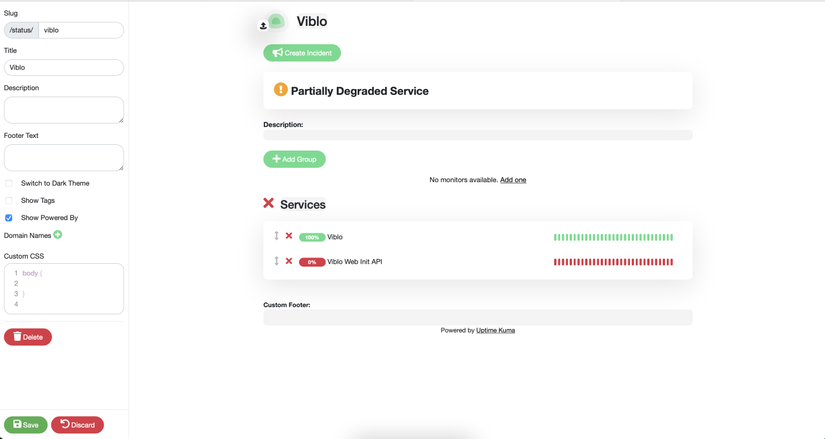This screenshot has height=439, width=825.
Task: Click the Partially Degraded warning icon
Action: 280,89
